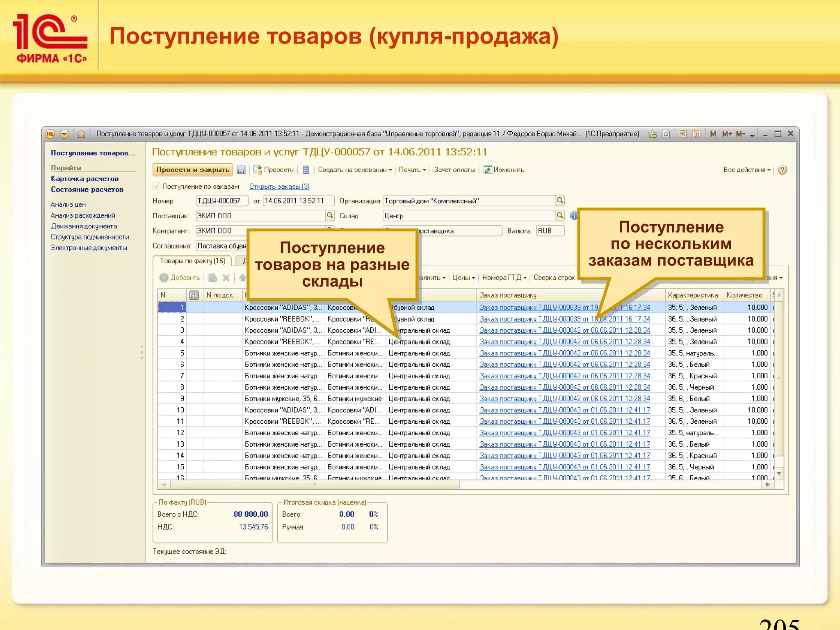The width and height of the screenshot is (840, 630).
Task: Open the document report list icon
Action: (306, 170)
